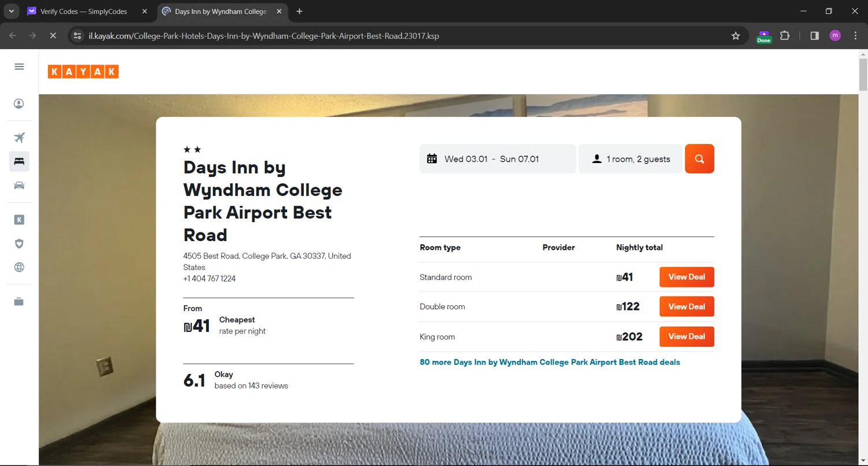The image size is (868, 466).
Task: Open the browser tab search dropdown
Action: click(11, 12)
